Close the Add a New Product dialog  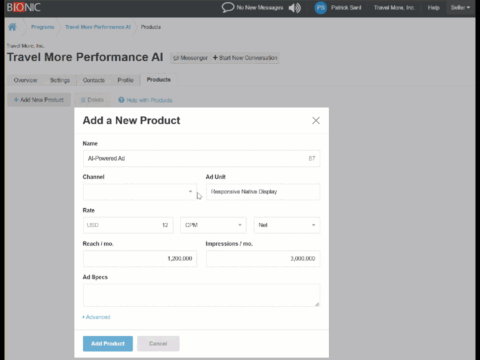(316, 120)
